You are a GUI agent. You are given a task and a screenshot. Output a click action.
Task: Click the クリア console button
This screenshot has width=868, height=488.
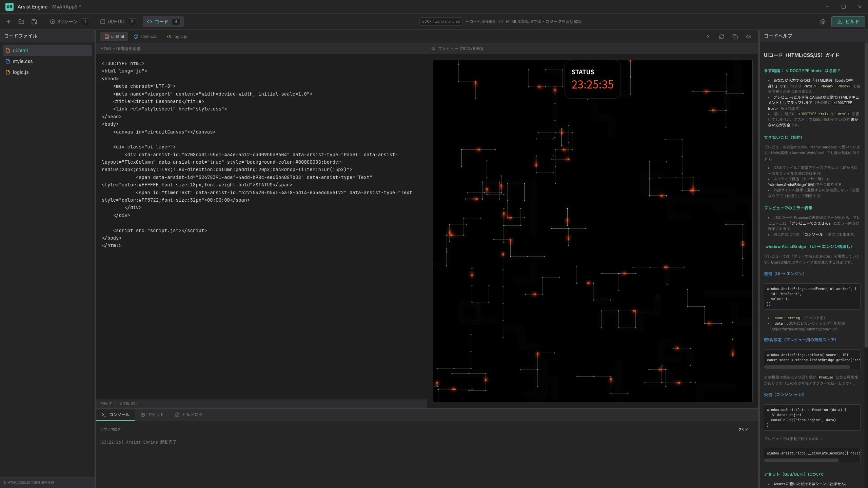click(x=743, y=429)
